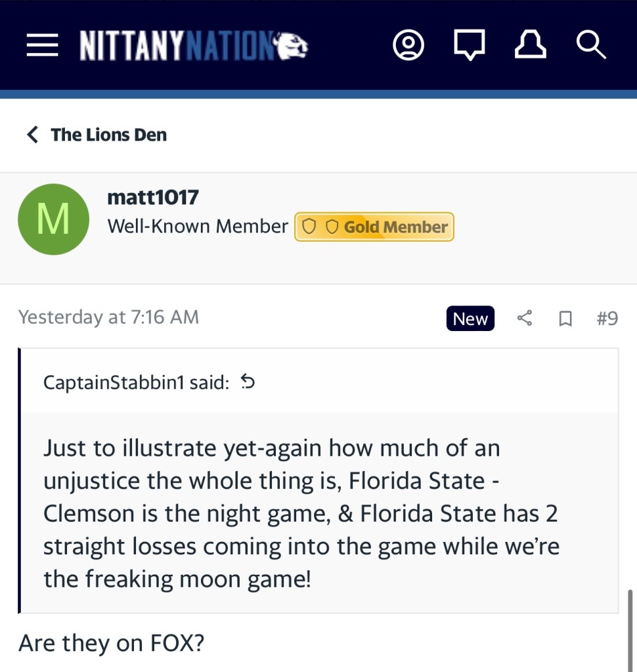Open the user account icon
637x672 pixels.
pos(408,46)
